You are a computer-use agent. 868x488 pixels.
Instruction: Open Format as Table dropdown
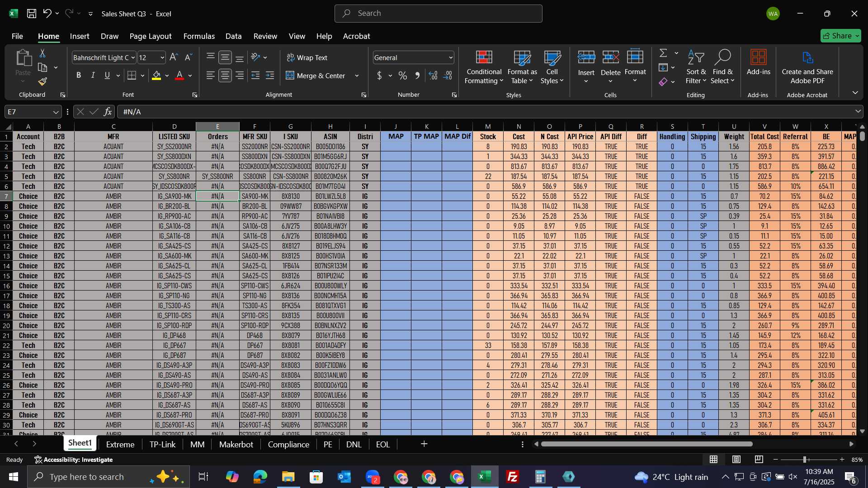click(522, 67)
